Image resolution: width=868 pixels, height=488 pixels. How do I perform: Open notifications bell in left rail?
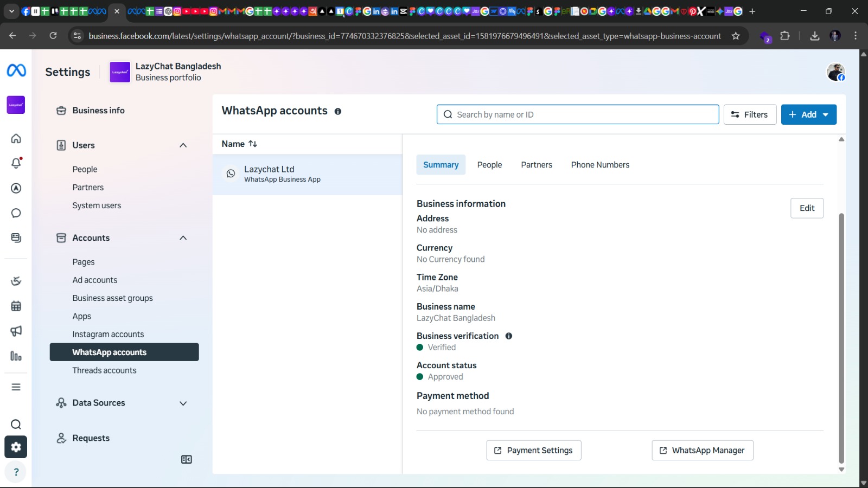coord(16,163)
